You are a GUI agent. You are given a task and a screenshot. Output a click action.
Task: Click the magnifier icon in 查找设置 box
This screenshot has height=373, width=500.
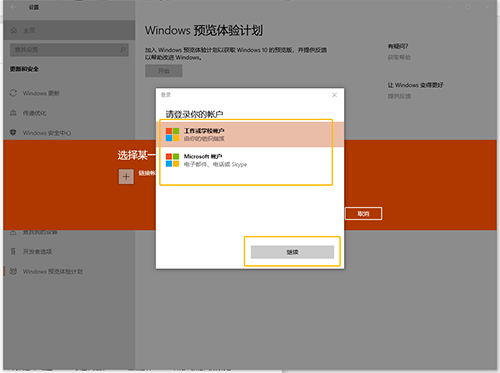(123, 50)
